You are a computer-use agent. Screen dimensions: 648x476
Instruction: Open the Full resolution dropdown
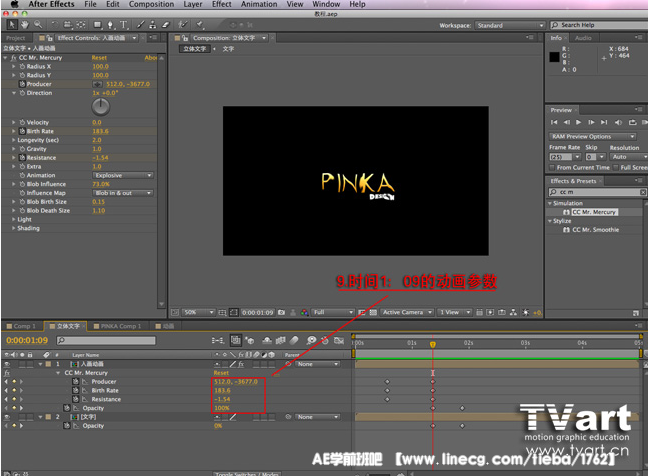pos(334,312)
